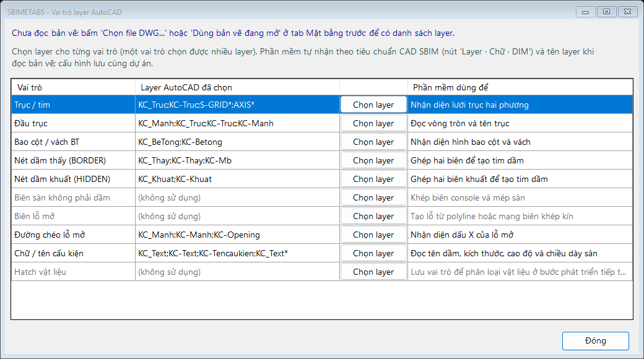Image resolution: width=644 pixels, height=359 pixels.
Task: Choose layer for Hatch vật liệu row
Action: click(373, 272)
